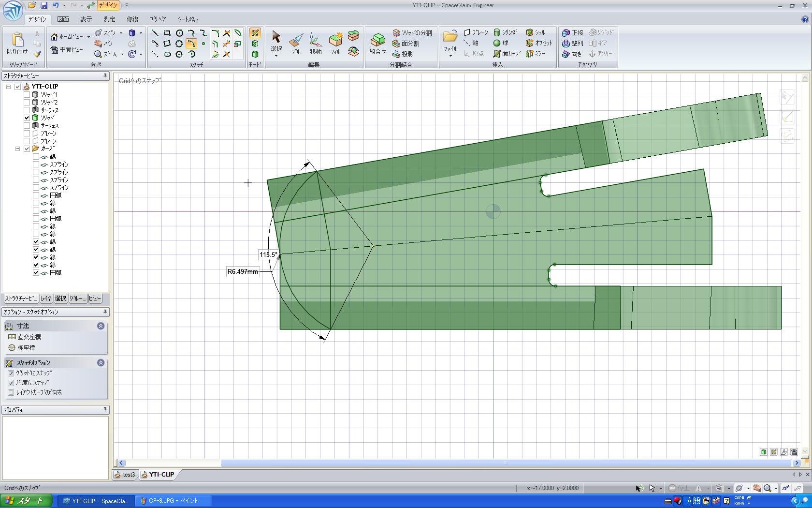Disable the snap to grid checkbox
This screenshot has width=812, height=508.
click(11, 374)
